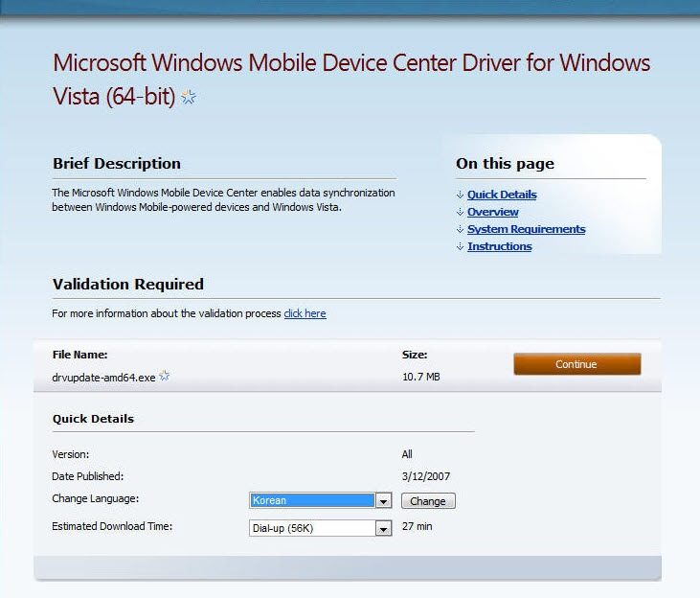This screenshot has height=598, width=700.
Task: Click the down-arrow icon beside System Requirements
Action: pos(460,229)
